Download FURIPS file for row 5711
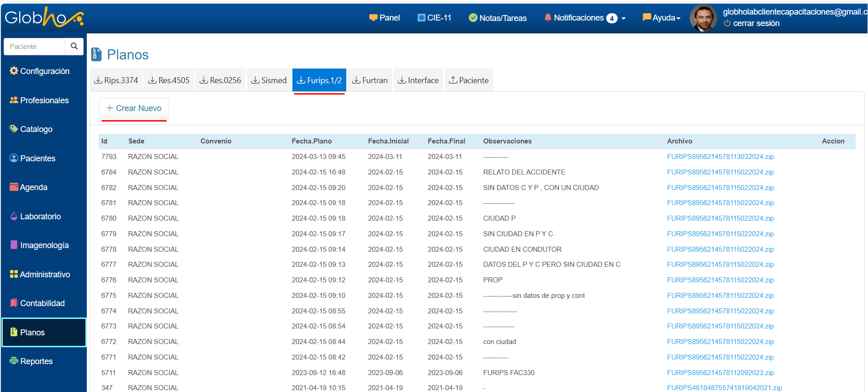Image resolution: width=868 pixels, height=392 pixels. pyautogui.click(x=720, y=373)
